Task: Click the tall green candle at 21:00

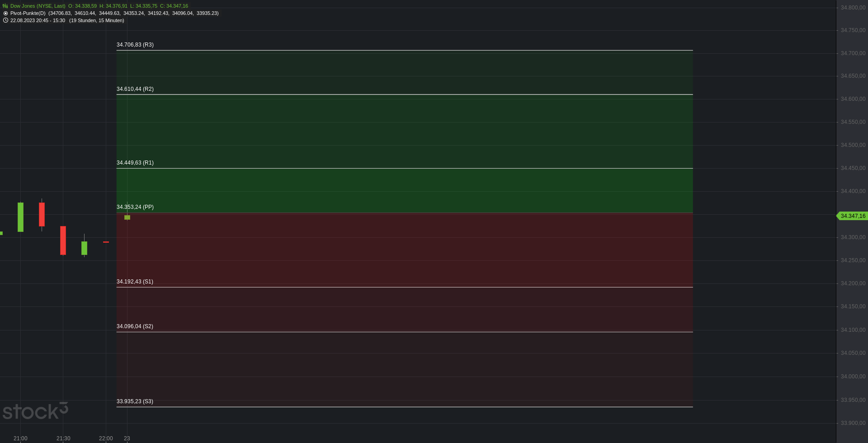Action: [x=20, y=217]
